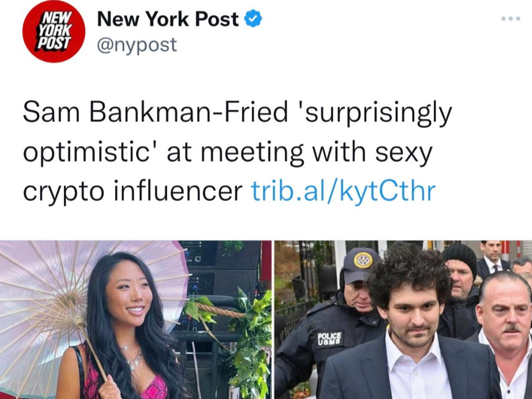
Task: Open the right photo of man in suit
Action: point(403,320)
